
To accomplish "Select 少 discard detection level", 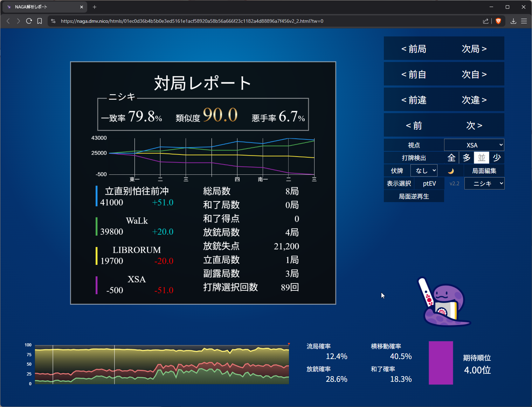I will (x=497, y=158).
